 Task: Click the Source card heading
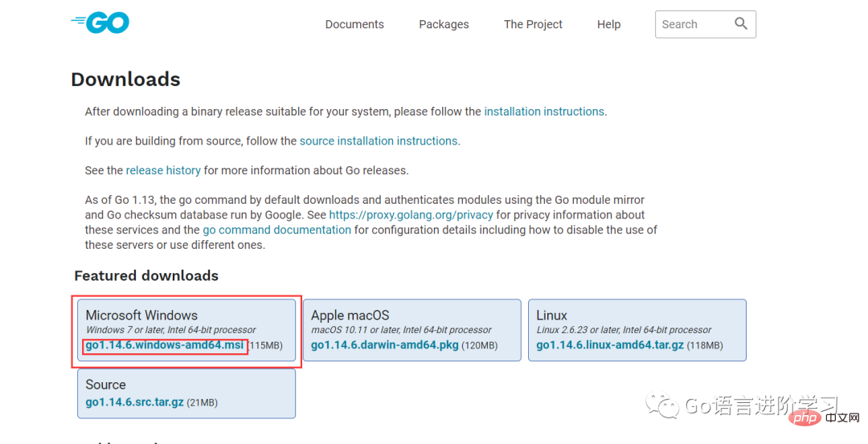pyautogui.click(x=106, y=385)
